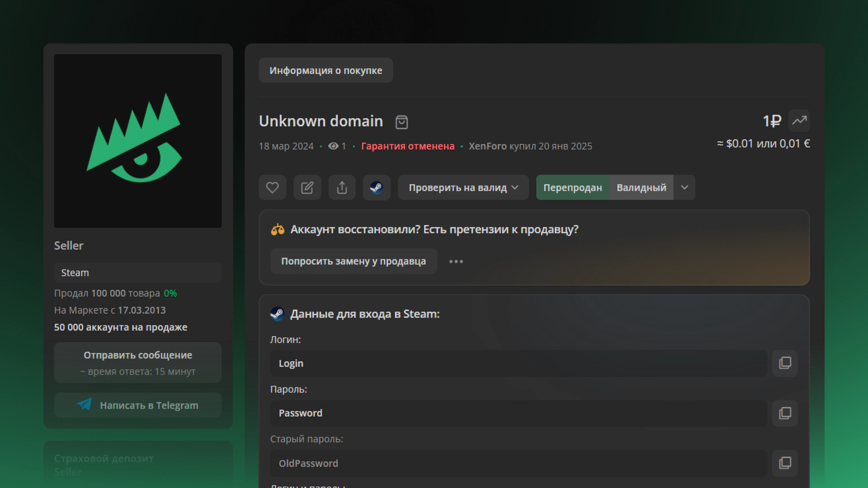Open price history trend arrow icon
Viewport: 868px width, 488px height.
pos(799,121)
